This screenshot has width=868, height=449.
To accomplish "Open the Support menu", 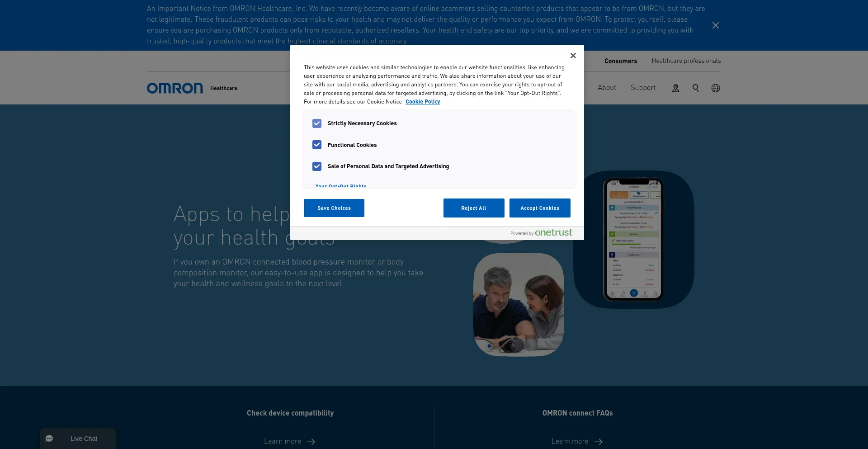I will pos(643,88).
